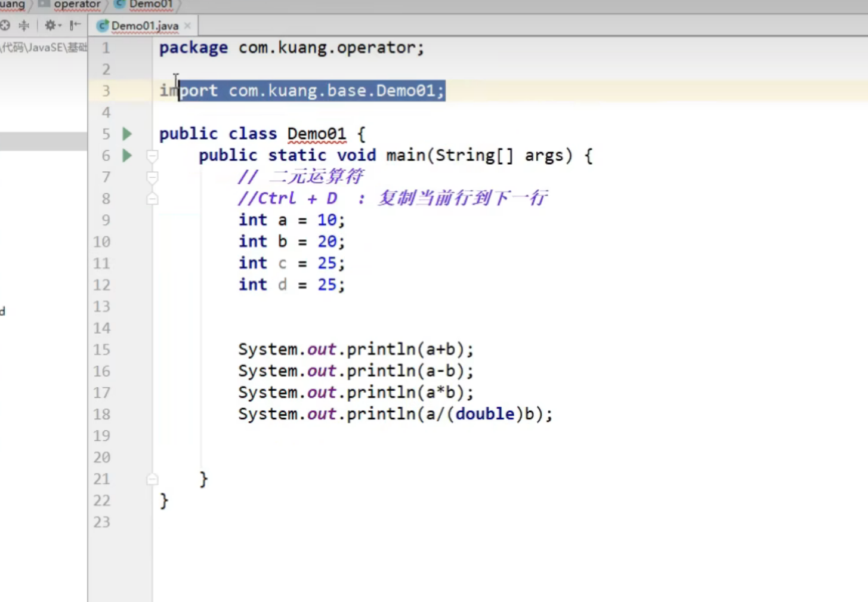Click the comment containing Ctrl + D

[x=393, y=199]
